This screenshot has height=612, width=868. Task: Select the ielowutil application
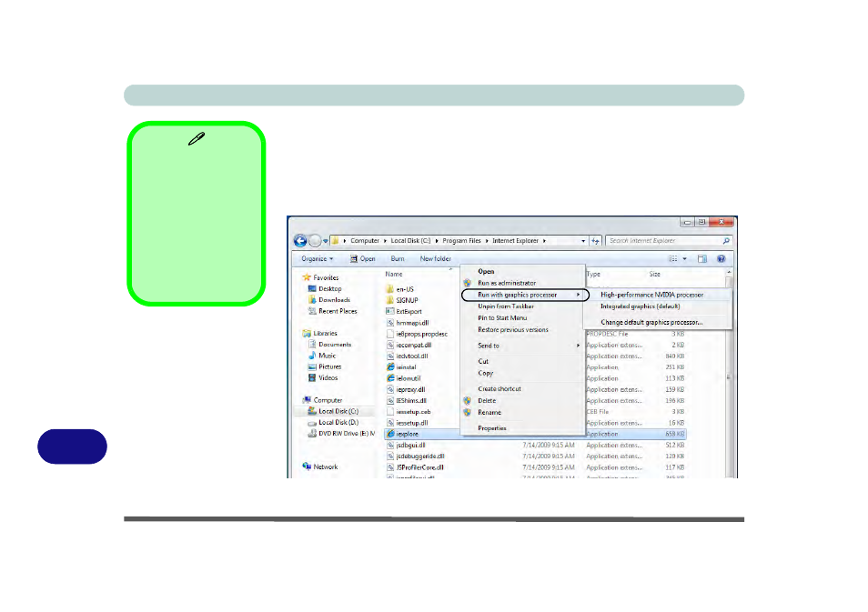(403, 378)
